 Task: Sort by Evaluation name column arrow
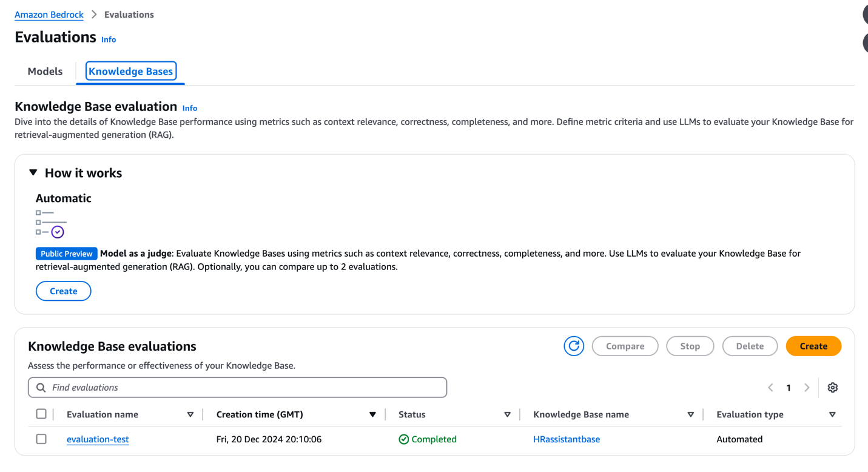(x=190, y=415)
